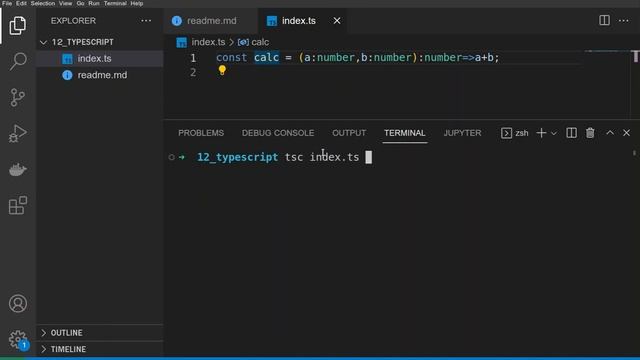Click line number 2 in gutter
640x360 pixels.
[x=193, y=73]
